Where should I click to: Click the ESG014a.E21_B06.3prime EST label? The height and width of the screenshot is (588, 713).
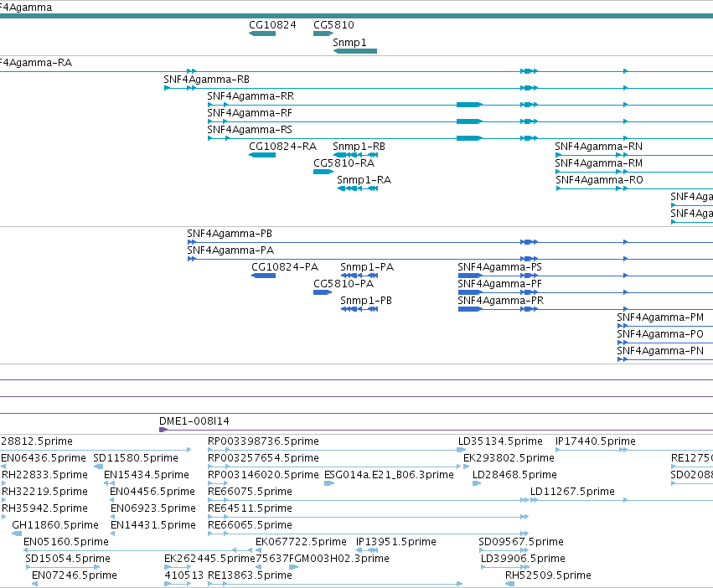point(389,475)
